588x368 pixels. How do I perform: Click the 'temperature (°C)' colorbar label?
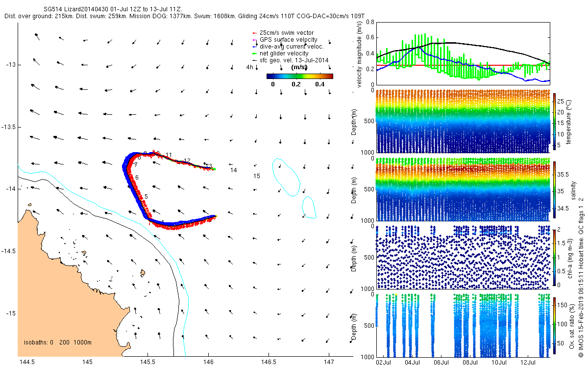click(570, 122)
